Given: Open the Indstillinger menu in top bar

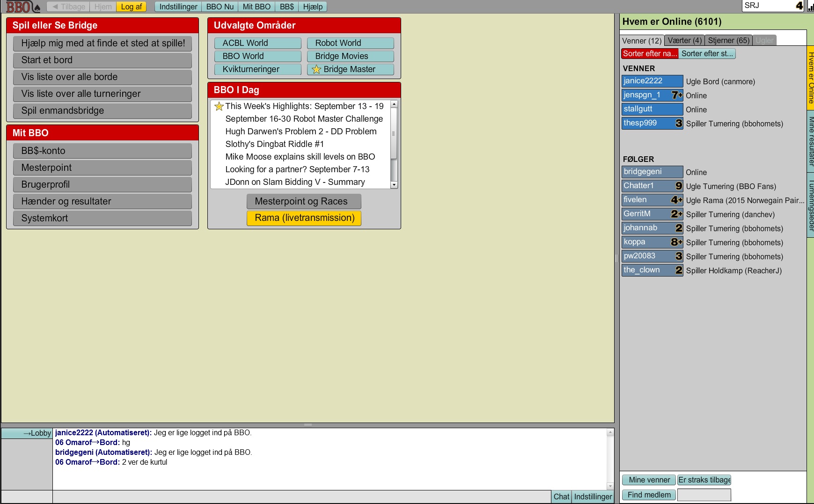Looking at the screenshot, I should tap(178, 7).
